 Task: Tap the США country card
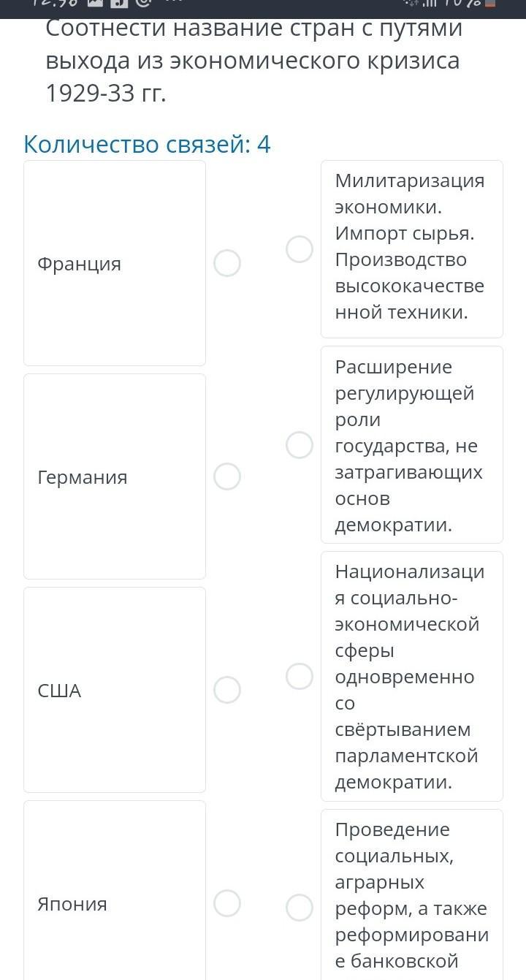115,690
